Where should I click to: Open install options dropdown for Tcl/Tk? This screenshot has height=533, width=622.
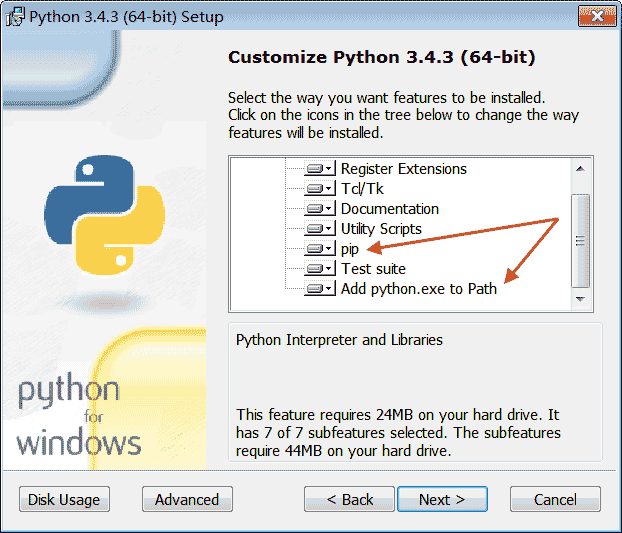[320, 189]
